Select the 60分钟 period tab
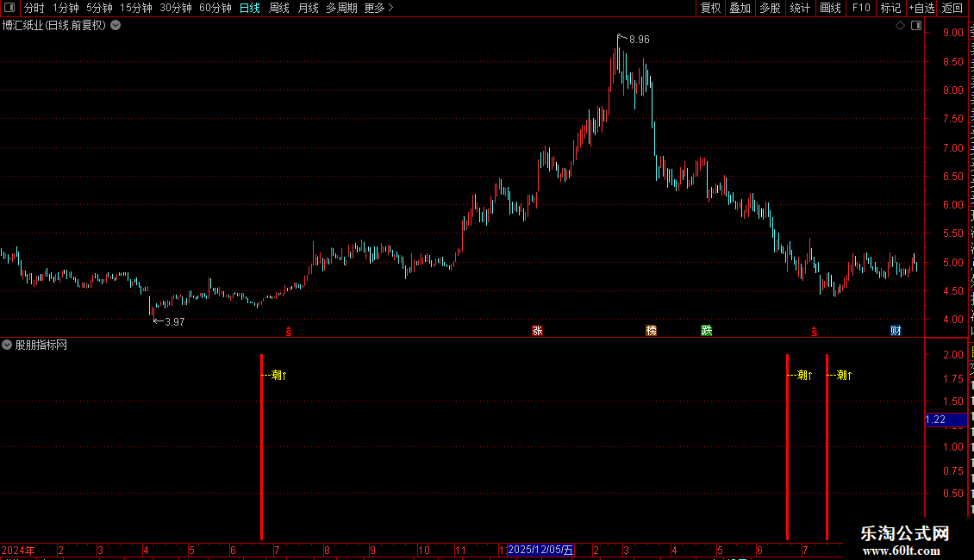Screen dimensions: 974x560 click(215, 8)
